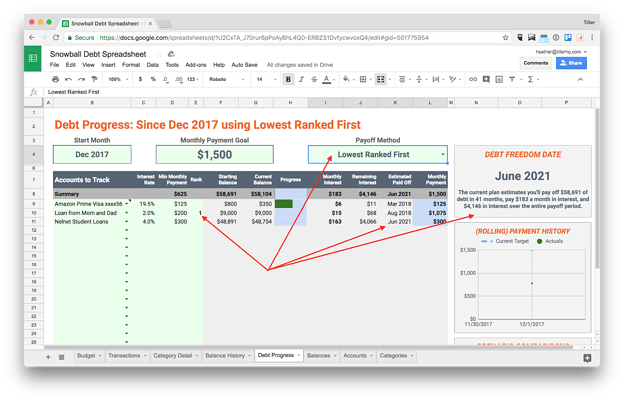
Task: Print the spreadsheet with the printer icon
Action: [56, 79]
